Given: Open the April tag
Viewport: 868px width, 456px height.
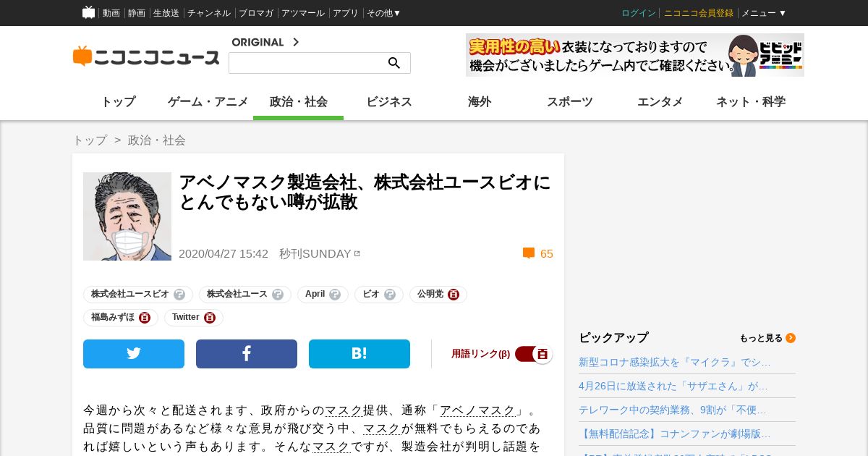Looking at the screenshot, I should pos(315,295).
